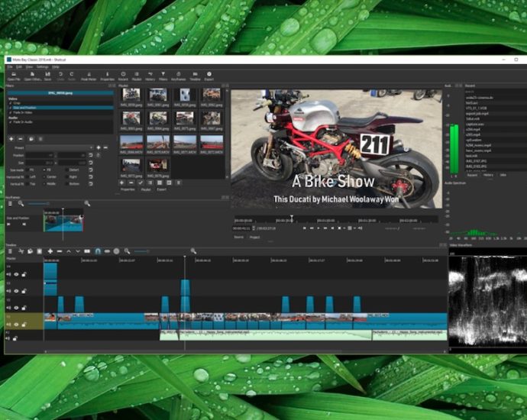Ripple delete with the timeline minus icon
This screenshot has height=420, width=527.
(x=60, y=251)
